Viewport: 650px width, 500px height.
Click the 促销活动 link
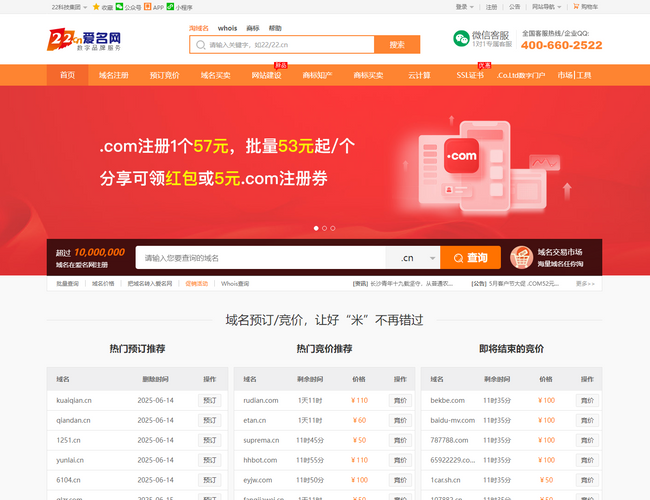pos(196,284)
